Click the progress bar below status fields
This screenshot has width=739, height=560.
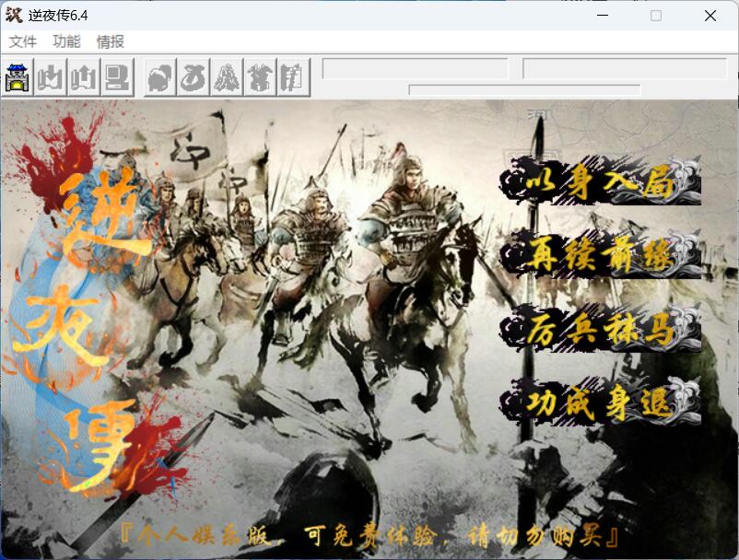(x=524, y=89)
